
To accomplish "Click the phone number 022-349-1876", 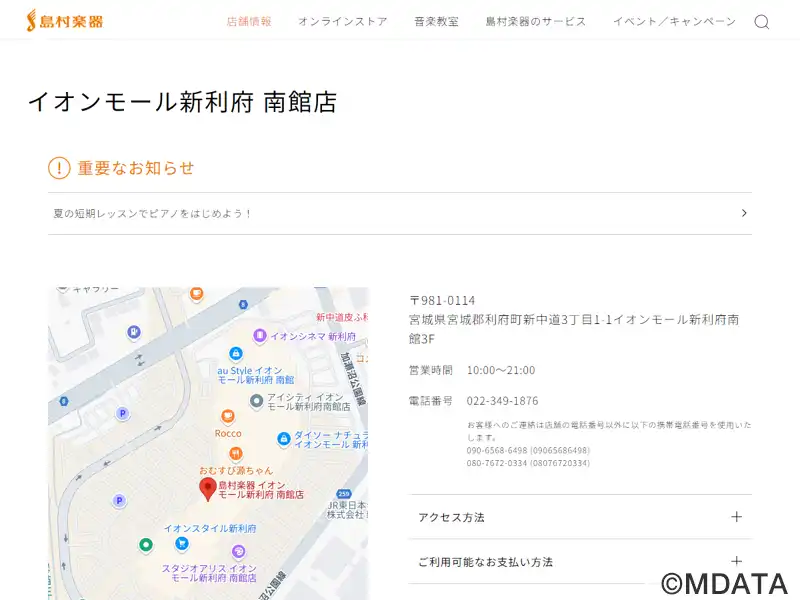I will point(502,401).
